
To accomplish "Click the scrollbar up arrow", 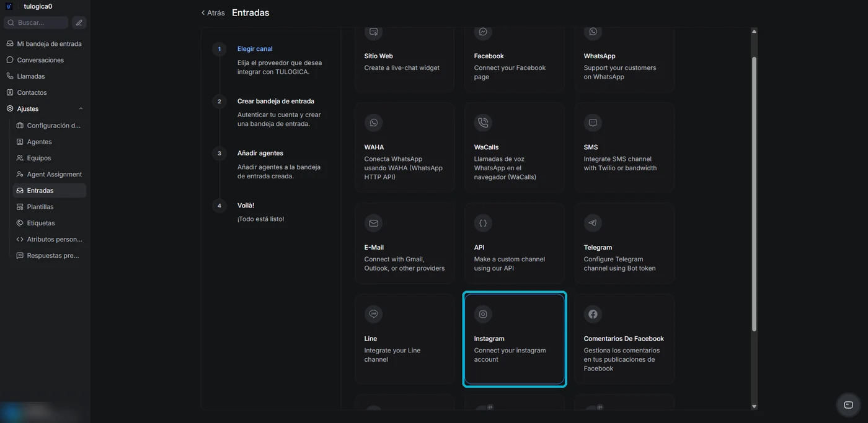I will tap(754, 31).
